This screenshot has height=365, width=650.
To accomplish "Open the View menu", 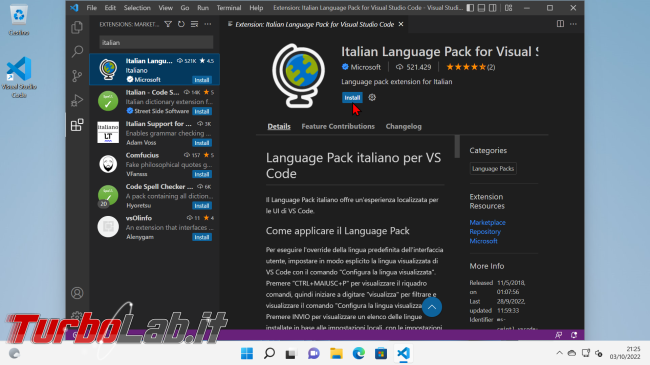I will (x=165, y=8).
